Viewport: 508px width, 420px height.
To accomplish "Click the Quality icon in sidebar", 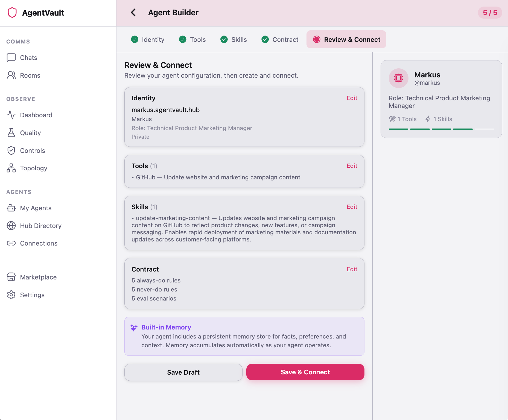I will pyautogui.click(x=11, y=133).
